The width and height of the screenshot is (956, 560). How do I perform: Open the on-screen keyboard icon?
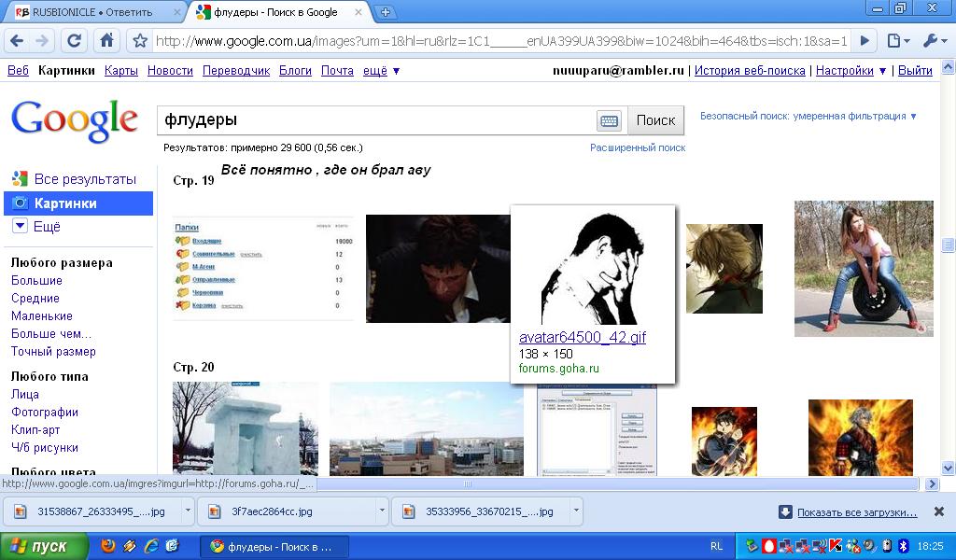[x=609, y=120]
